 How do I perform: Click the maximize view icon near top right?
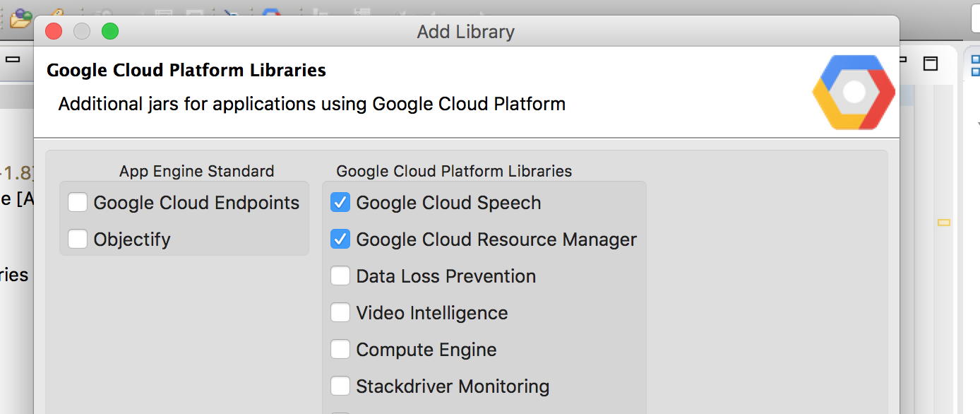coord(931,64)
